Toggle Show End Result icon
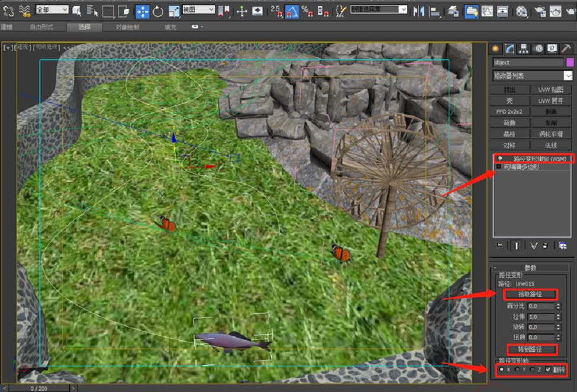 pyautogui.click(x=516, y=245)
